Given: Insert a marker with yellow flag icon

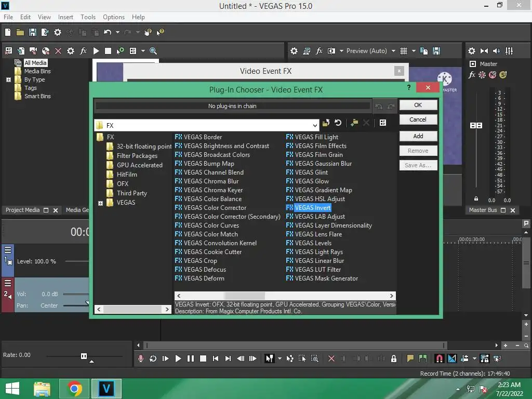Looking at the screenshot, I should click(410, 358).
